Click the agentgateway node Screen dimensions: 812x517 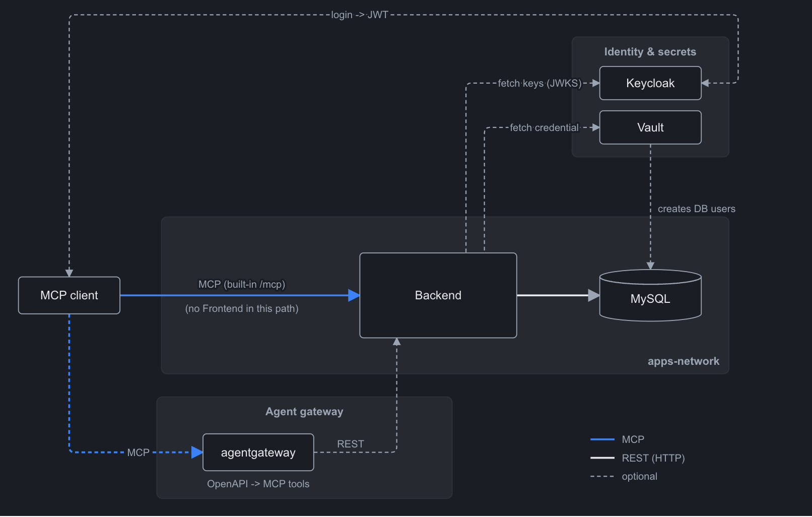pos(258,453)
